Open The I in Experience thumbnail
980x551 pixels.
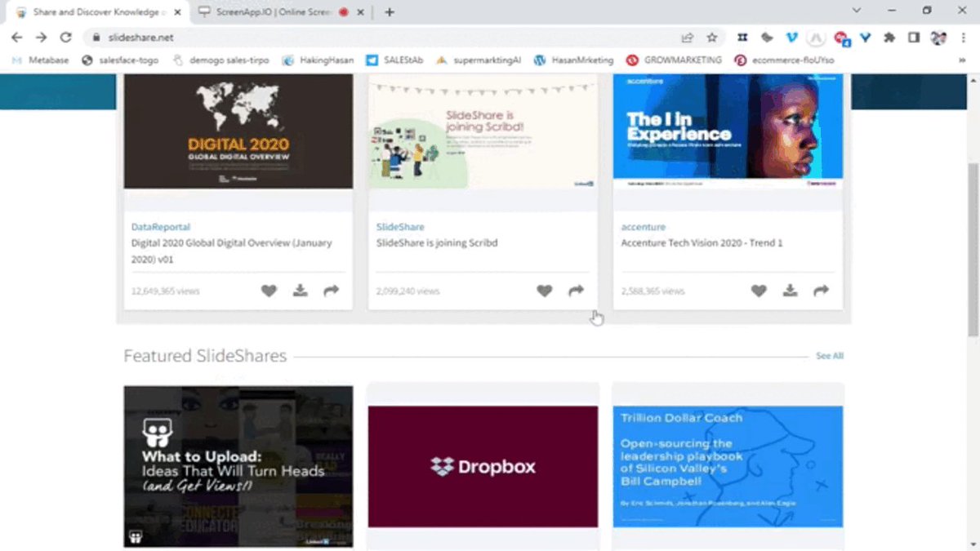pyautogui.click(x=728, y=131)
